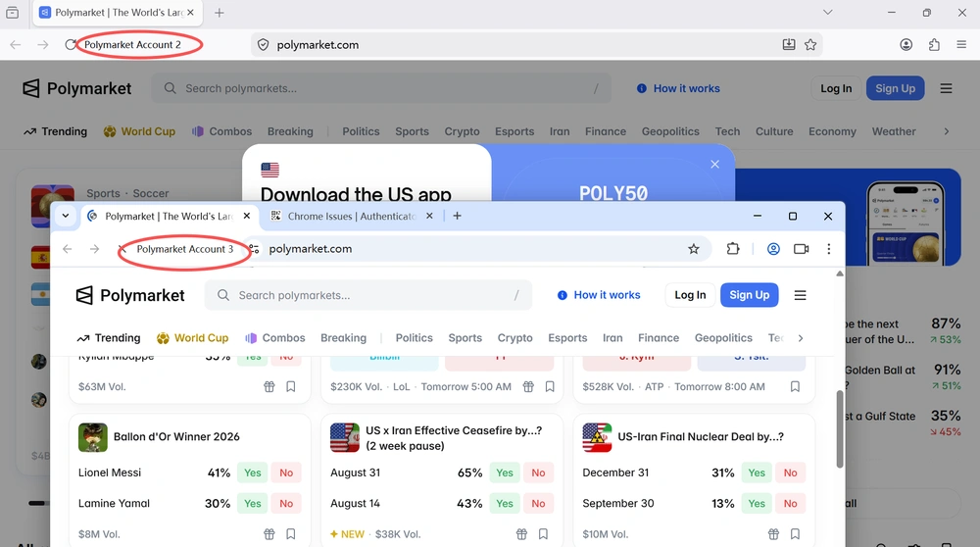Open Crypto tab in front Chrome window

tap(515, 338)
